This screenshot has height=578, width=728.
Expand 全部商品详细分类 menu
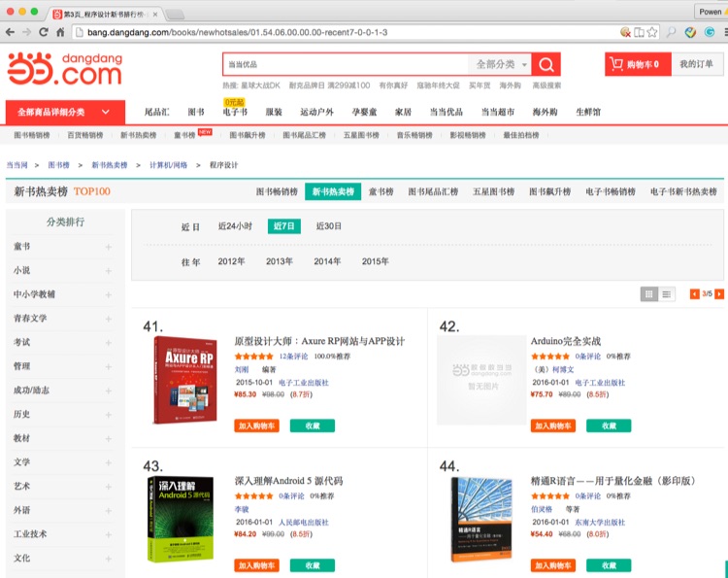pyautogui.click(x=65, y=112)
